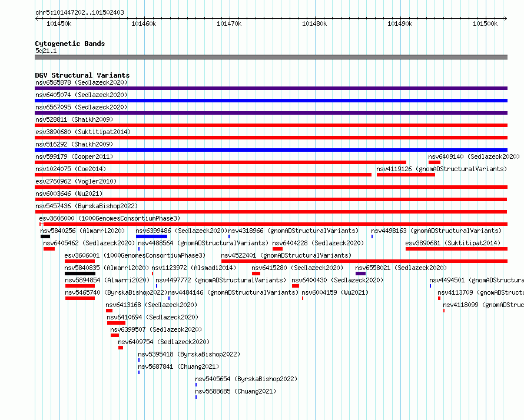Select nsv5465740 (ByrskaBishop2022) label
This screenshot has height=420, width=524.
click(116, 292)
